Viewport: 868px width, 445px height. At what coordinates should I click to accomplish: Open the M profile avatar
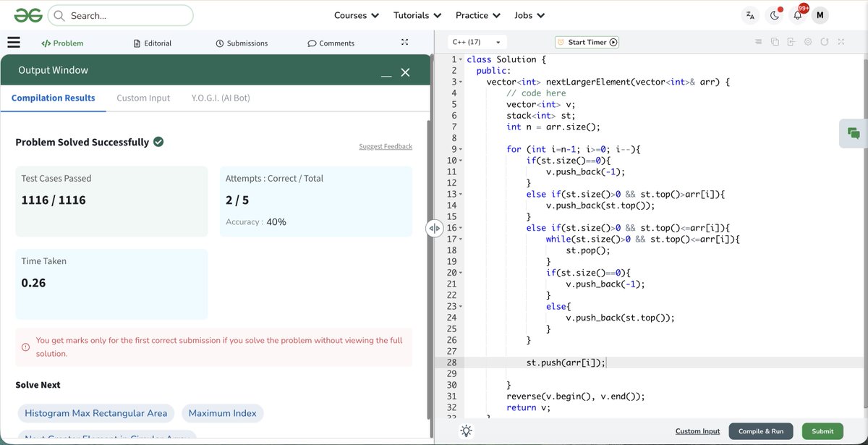[x=820, y=15]
